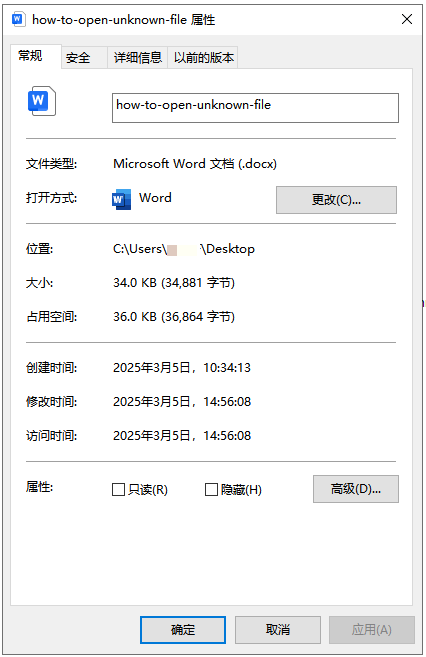426x657 pixels.
Task: Click the 更改(C)... button
Action: tap(336, 200)
